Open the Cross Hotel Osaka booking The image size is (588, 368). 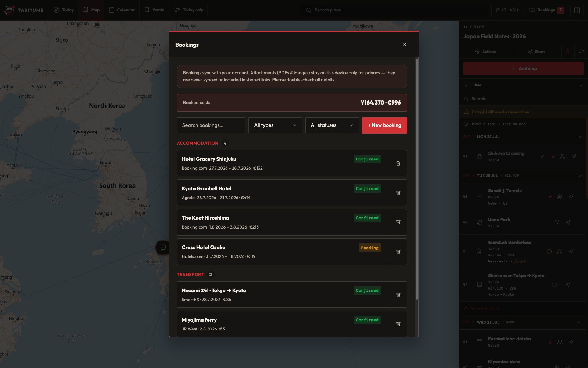283,251
